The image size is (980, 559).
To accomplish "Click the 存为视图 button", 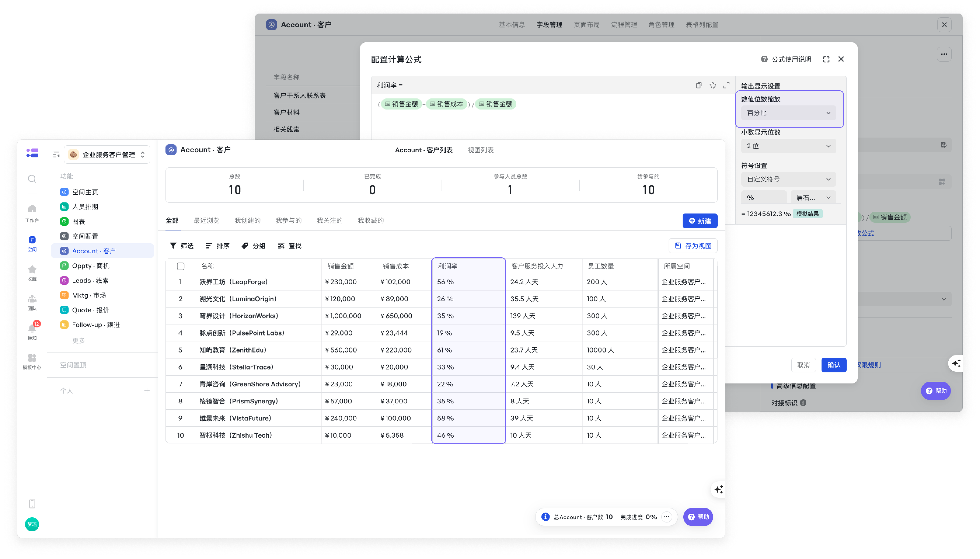I will 693,246.
